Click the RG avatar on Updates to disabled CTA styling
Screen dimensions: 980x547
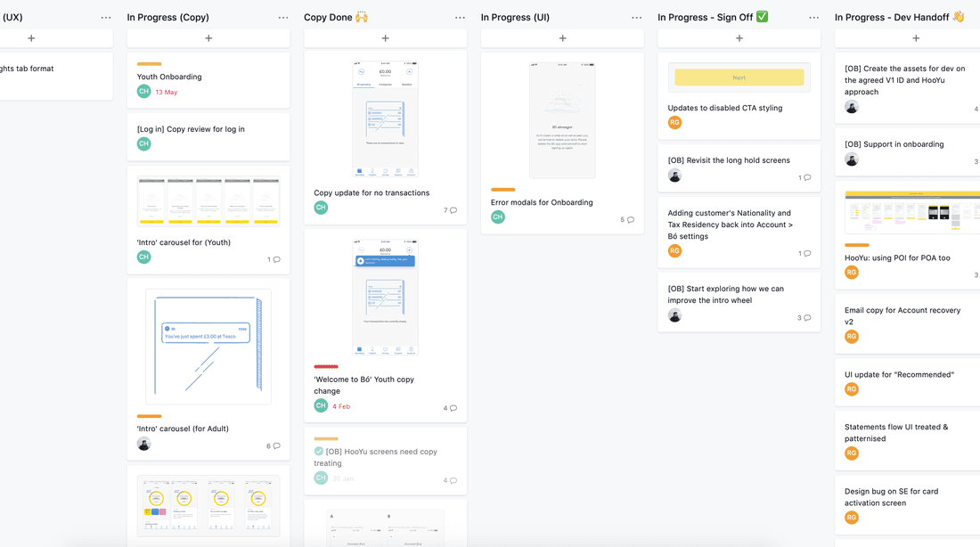[674, 123]
